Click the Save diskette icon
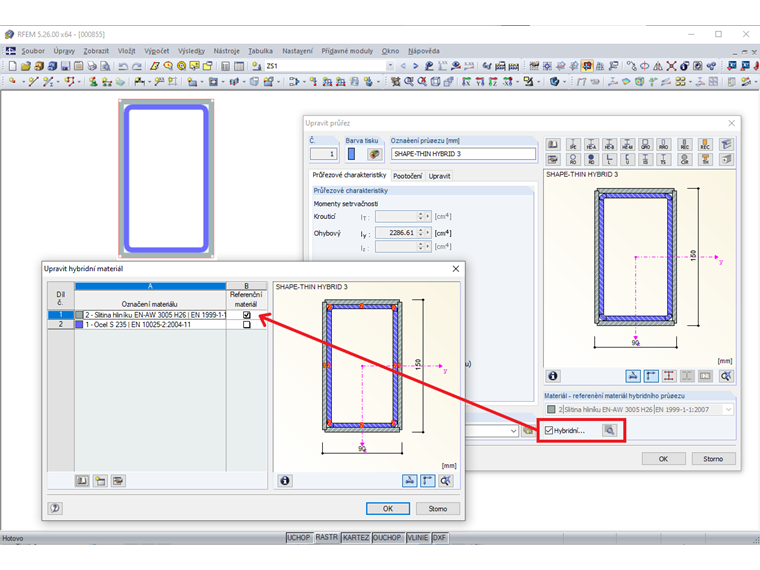Viewport: 760px width, 570px height. [x=65, y=66]
